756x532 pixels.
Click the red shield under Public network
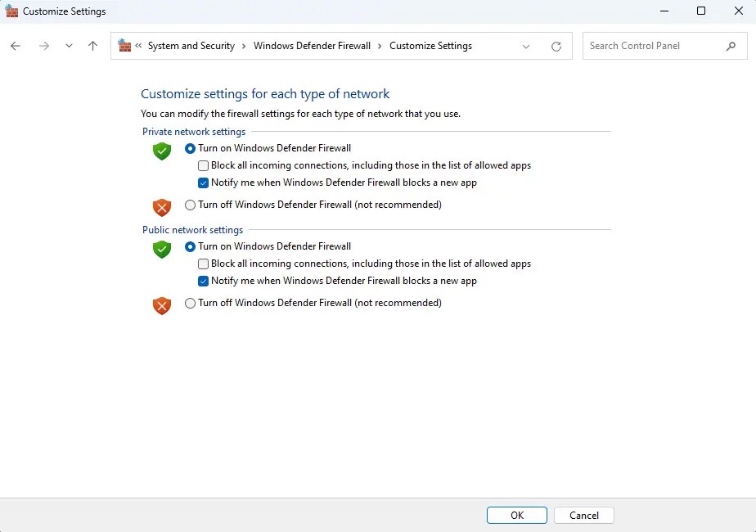click(162, 306)
